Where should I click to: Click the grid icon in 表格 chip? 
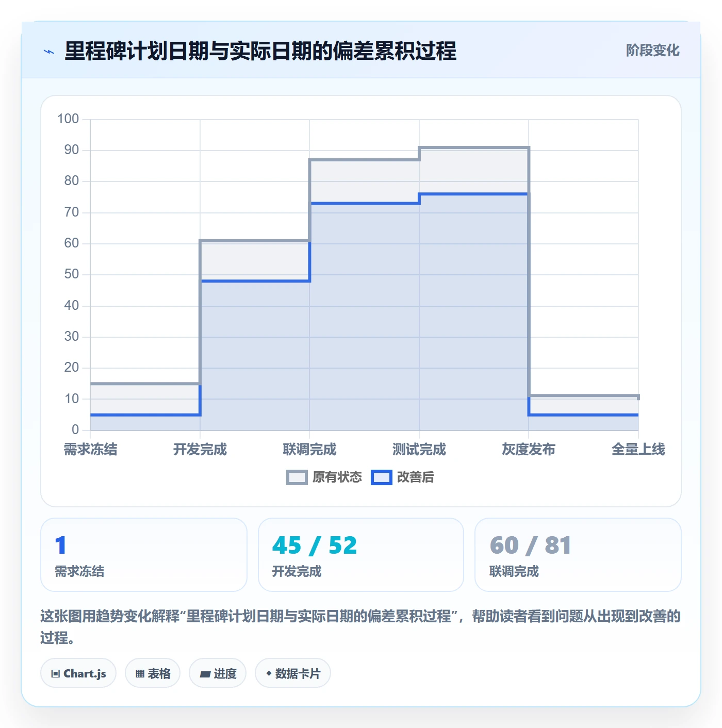click(x=140, y=674)
